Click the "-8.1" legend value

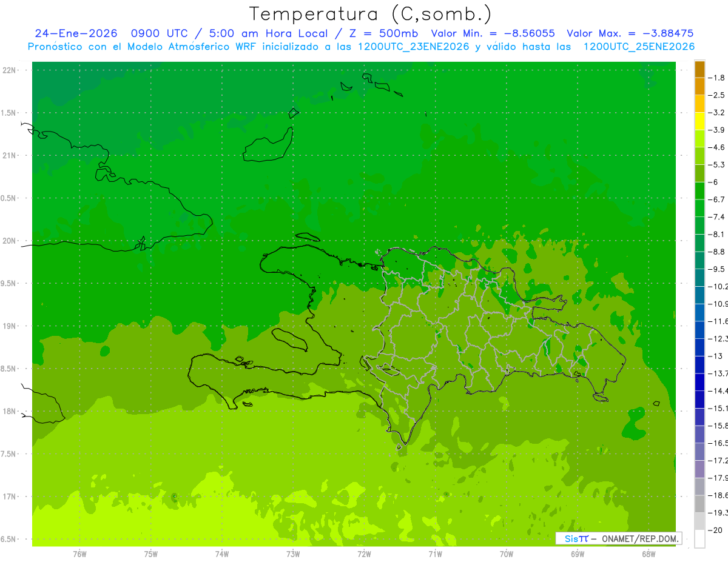[x=716, y=234]
